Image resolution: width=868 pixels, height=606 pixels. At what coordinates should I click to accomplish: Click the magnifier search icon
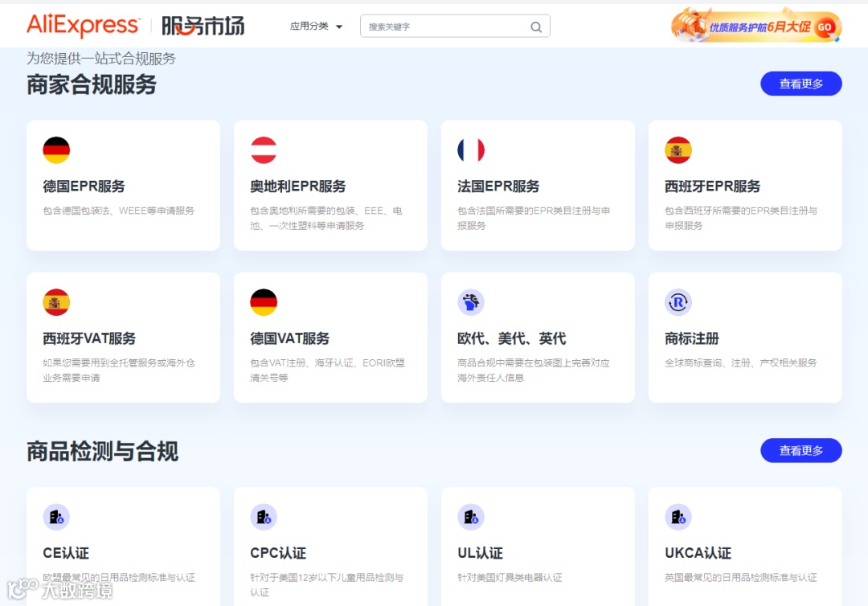coord(536,27)
